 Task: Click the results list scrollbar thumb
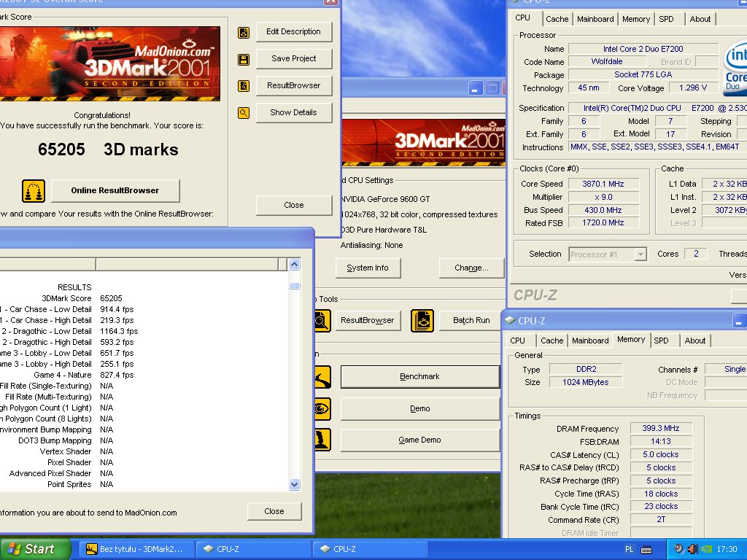(295, 286)
